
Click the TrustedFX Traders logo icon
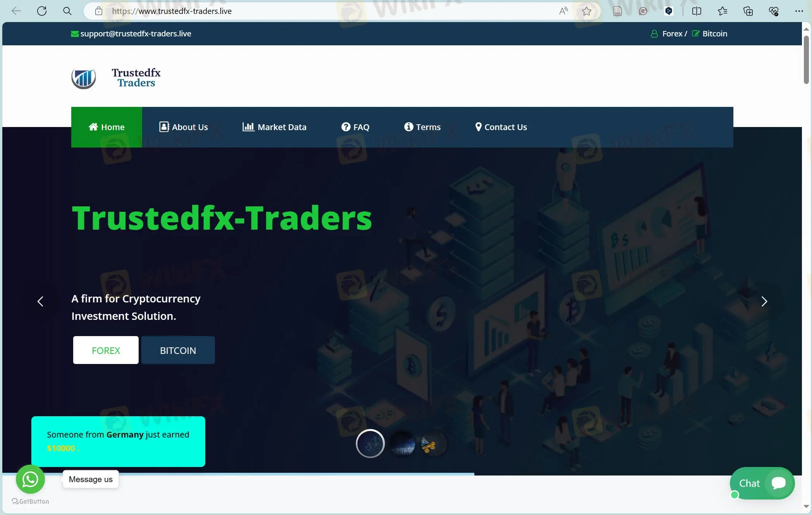[83, 77]
